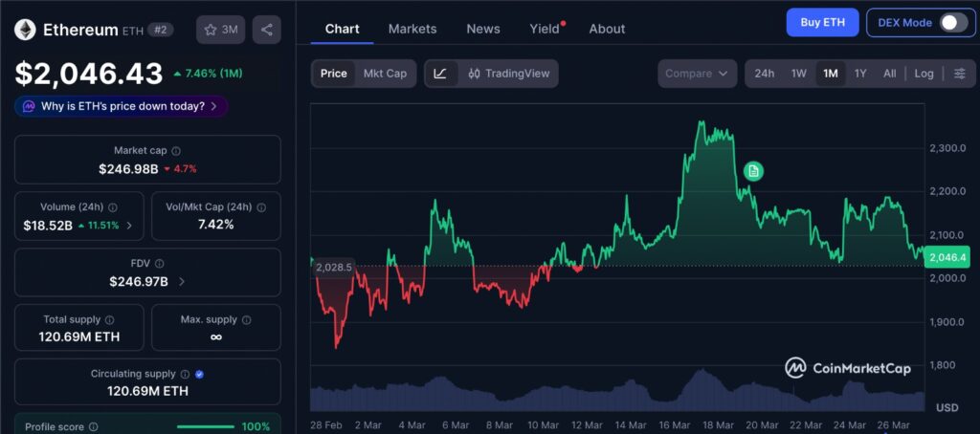Click the verified circulating supply badge
980x434 pixels.
click(199, 374)
